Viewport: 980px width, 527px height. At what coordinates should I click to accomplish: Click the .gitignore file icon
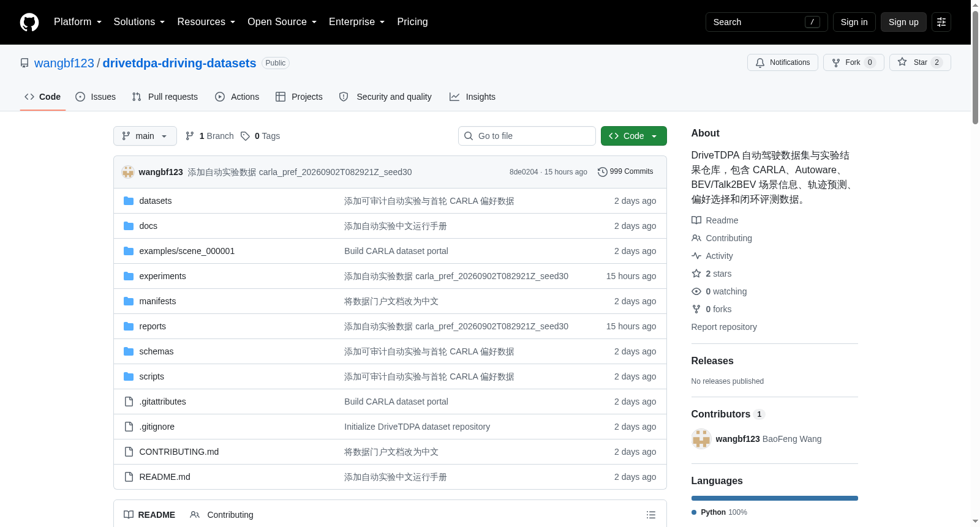coord(129,427)
